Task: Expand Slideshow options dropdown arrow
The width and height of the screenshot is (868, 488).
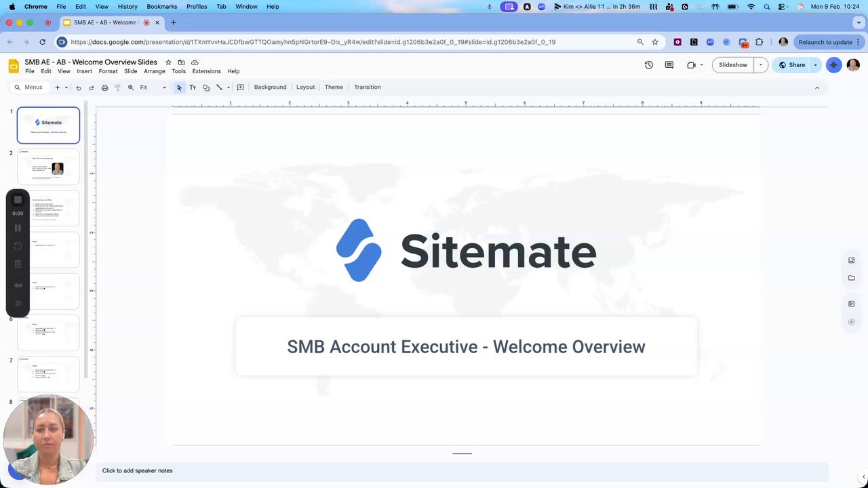Action: [761, 65]
